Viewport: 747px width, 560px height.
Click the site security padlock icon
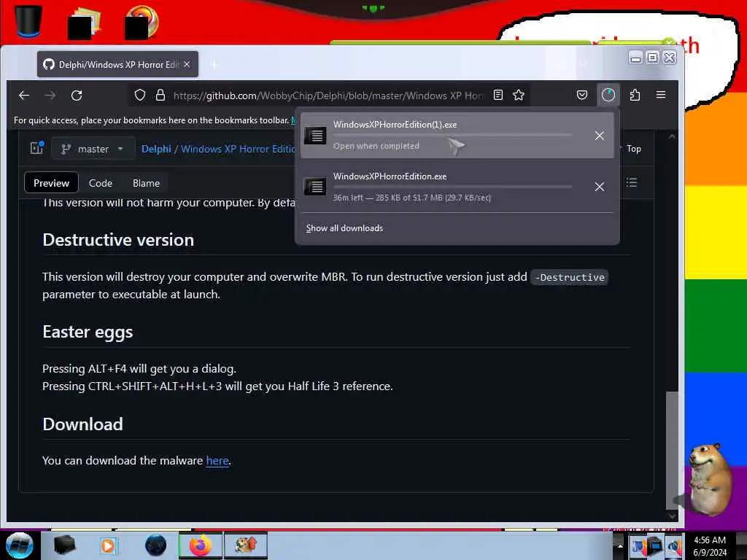tap(160, 96)
